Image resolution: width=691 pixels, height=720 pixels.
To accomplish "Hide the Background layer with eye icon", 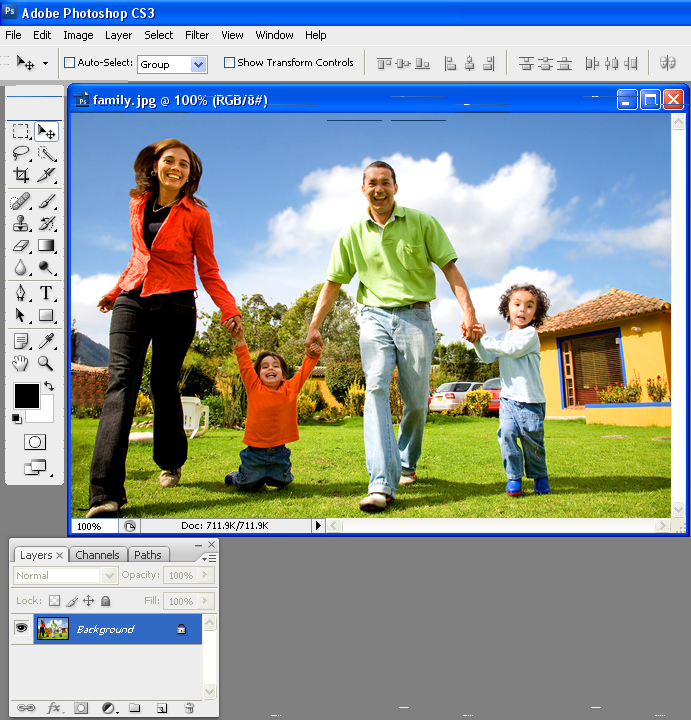I will click(21, 628).
